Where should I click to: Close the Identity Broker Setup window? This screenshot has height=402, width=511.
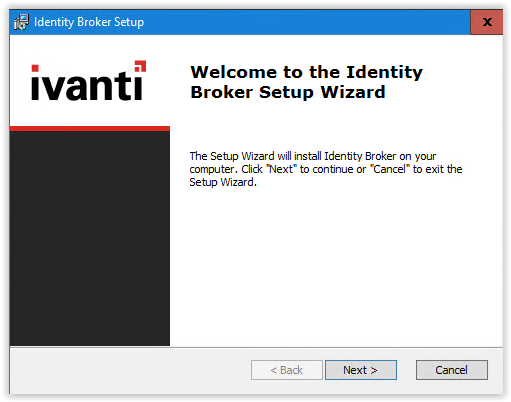(487, 22)
